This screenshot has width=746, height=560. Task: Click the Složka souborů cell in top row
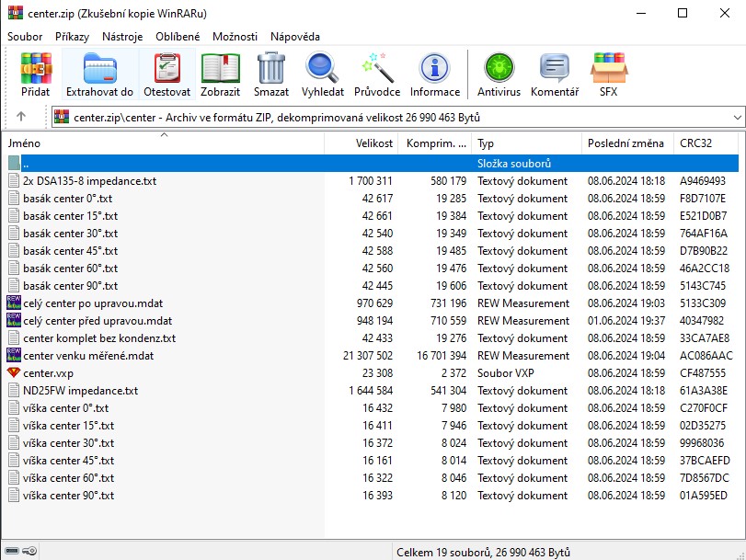click(x=514, y=163)
